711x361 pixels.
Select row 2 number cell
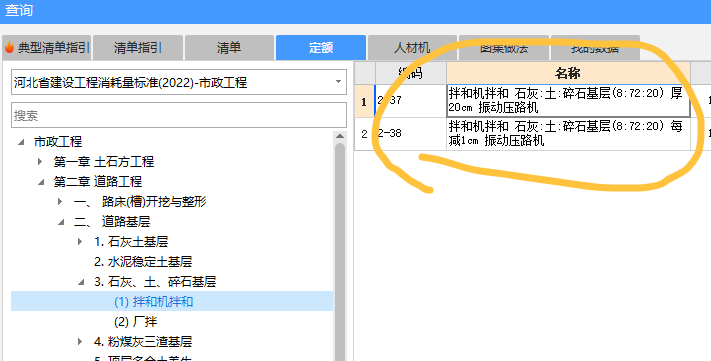[364, 134]
